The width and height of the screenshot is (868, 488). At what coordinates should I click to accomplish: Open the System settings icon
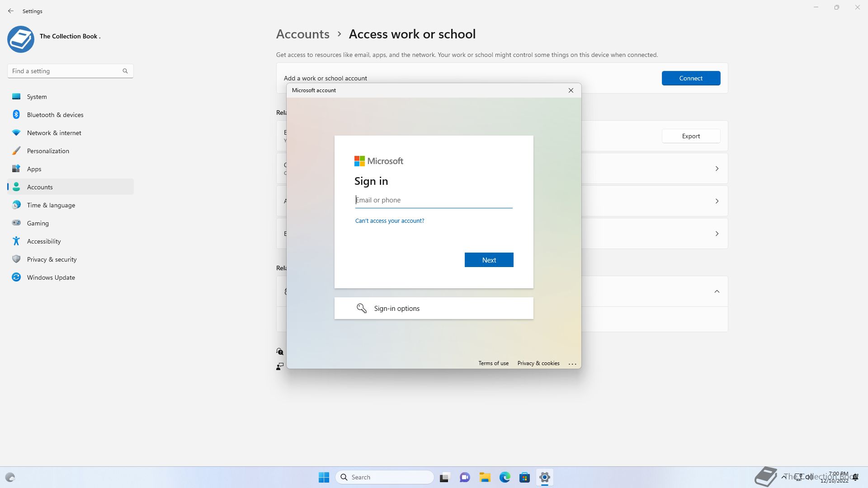[x=16, y=96]
